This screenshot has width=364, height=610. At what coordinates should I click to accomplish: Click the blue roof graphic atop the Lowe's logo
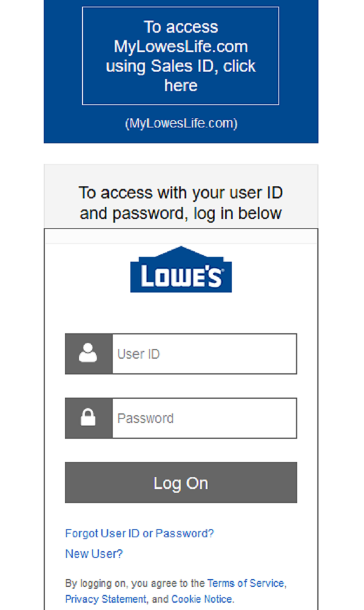click(181, 252)
